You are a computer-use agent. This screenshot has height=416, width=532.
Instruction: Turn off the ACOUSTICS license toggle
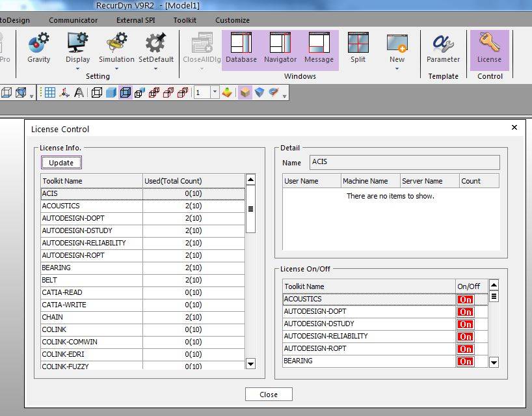(x=466, y=299)
